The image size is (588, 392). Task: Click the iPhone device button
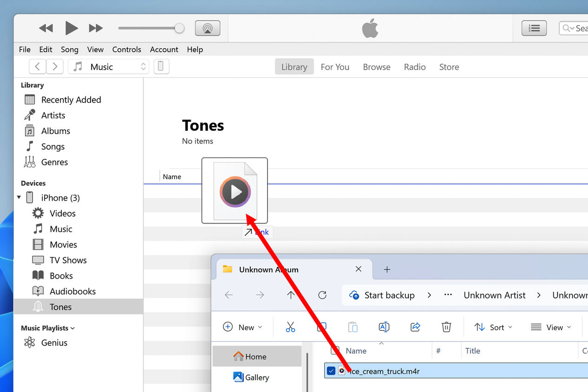point(161,66)
